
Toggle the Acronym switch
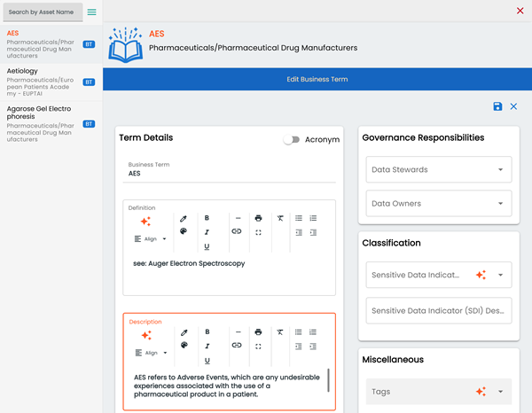(x=292, y=139)
